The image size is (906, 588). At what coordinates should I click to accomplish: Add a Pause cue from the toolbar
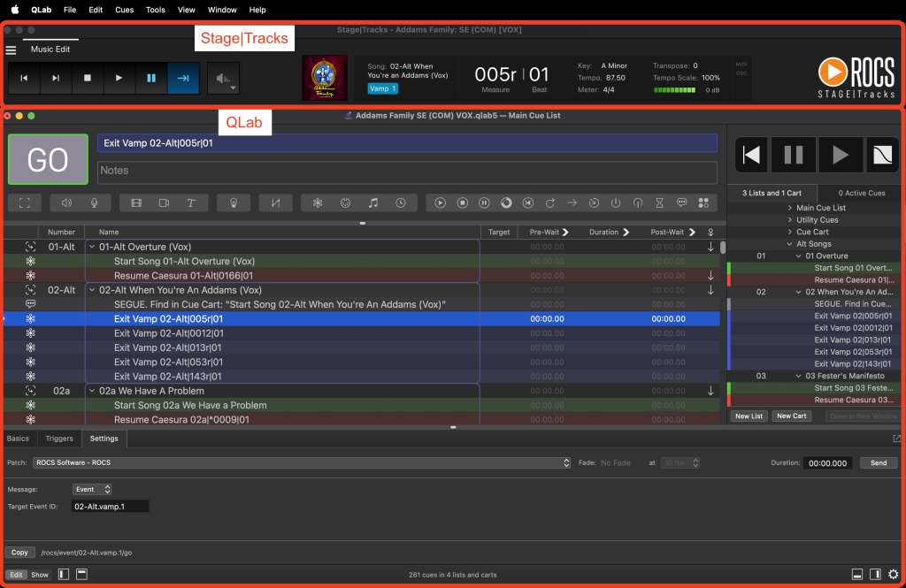[x=484, y=203]
